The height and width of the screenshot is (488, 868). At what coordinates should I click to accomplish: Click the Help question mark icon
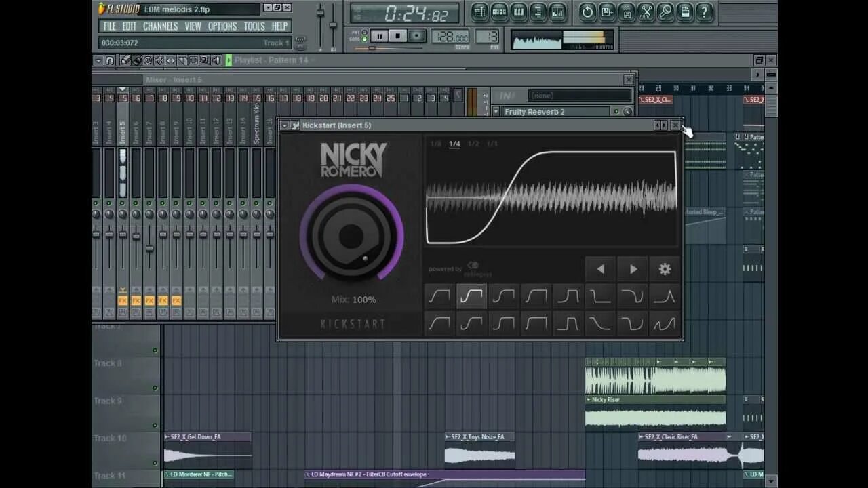pos(703,12)
